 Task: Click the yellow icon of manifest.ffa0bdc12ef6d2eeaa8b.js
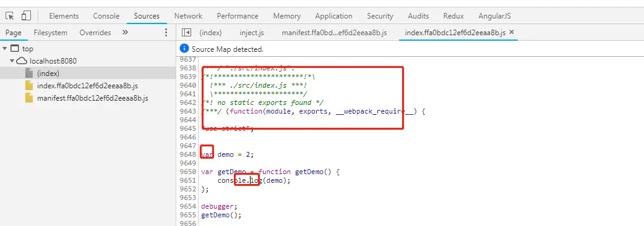28,98
